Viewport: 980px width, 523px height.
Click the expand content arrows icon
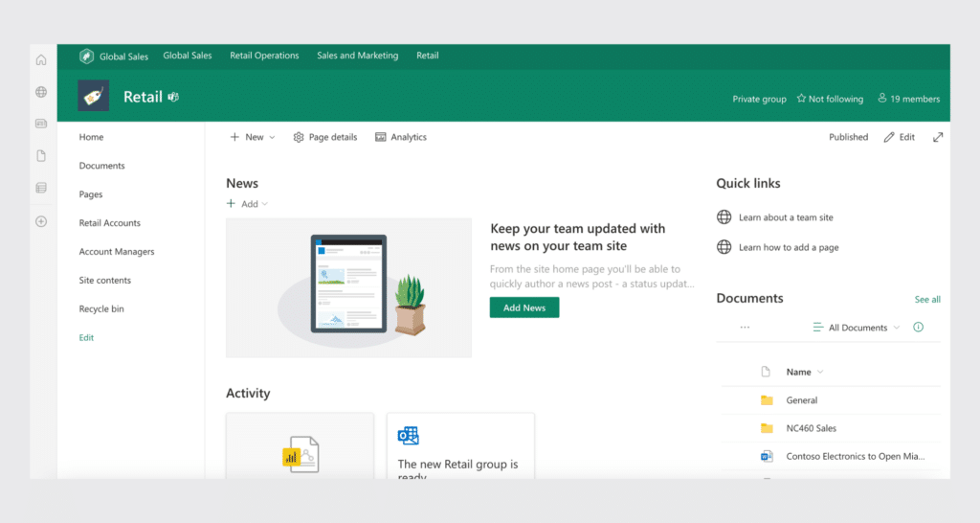point(938,137)
